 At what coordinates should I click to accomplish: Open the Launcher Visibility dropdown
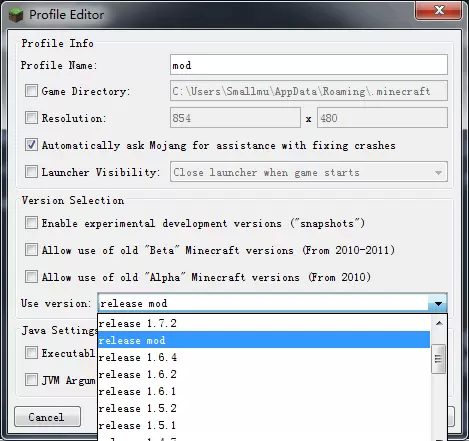(309, 172)
